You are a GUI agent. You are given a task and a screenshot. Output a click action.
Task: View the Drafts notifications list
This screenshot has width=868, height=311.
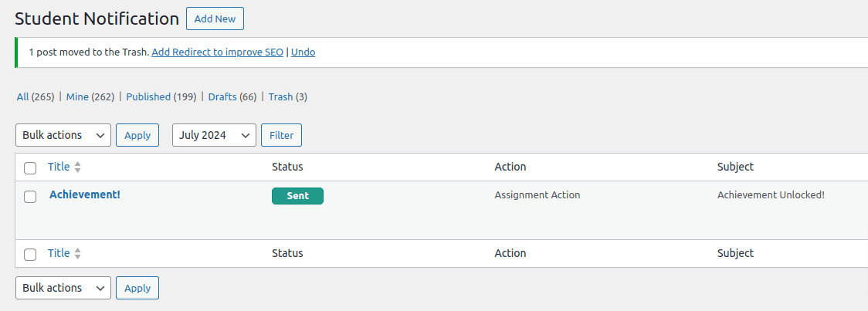[222, 97]
